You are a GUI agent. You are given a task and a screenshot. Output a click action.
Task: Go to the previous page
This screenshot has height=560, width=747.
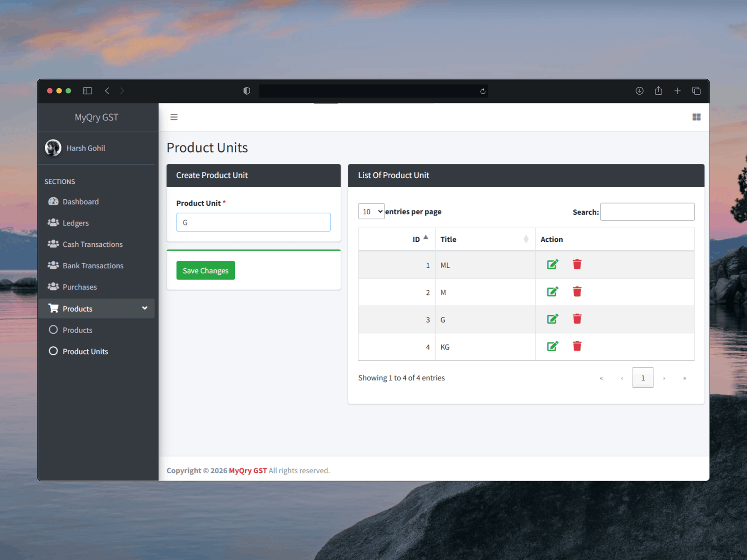click(622, 378)
